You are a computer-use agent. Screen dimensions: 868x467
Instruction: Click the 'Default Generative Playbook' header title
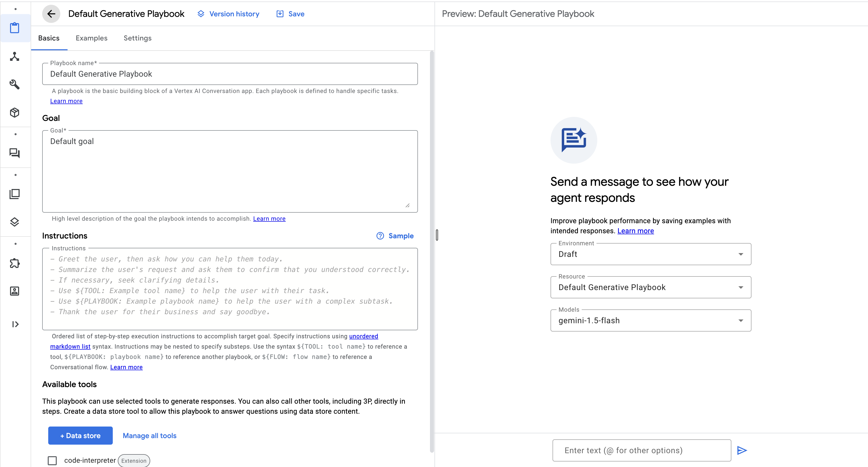[x=126, y=14]
